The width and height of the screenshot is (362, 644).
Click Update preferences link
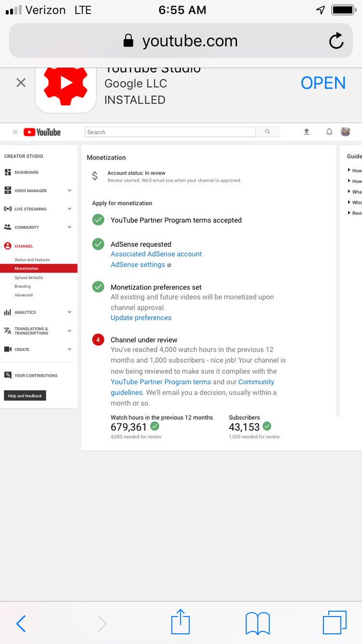coord(141,318)
